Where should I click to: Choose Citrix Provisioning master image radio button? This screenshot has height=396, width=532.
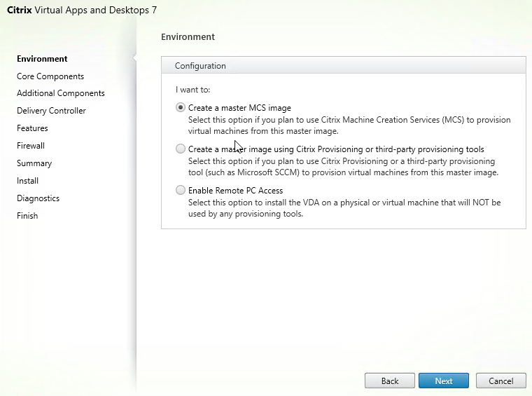click(x=181, y=149)
